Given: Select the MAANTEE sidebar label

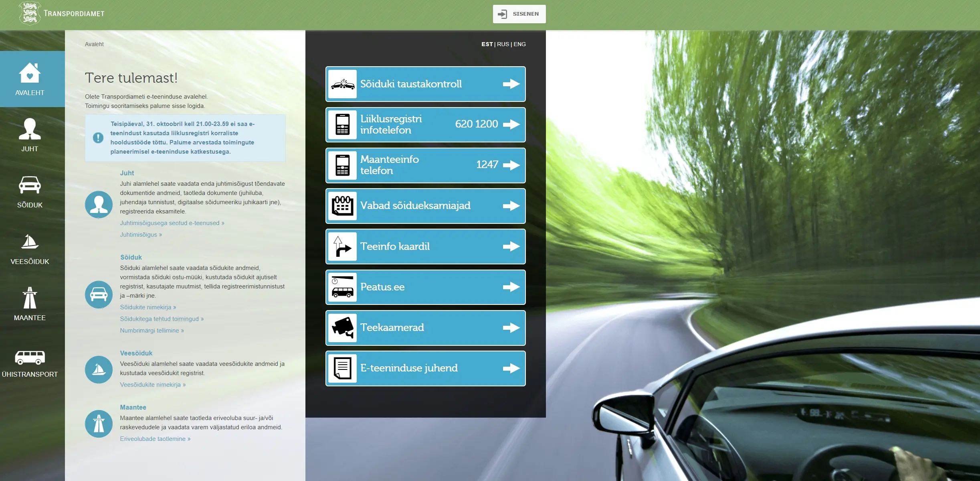Looking at the screenshot, I should [30, 318].
